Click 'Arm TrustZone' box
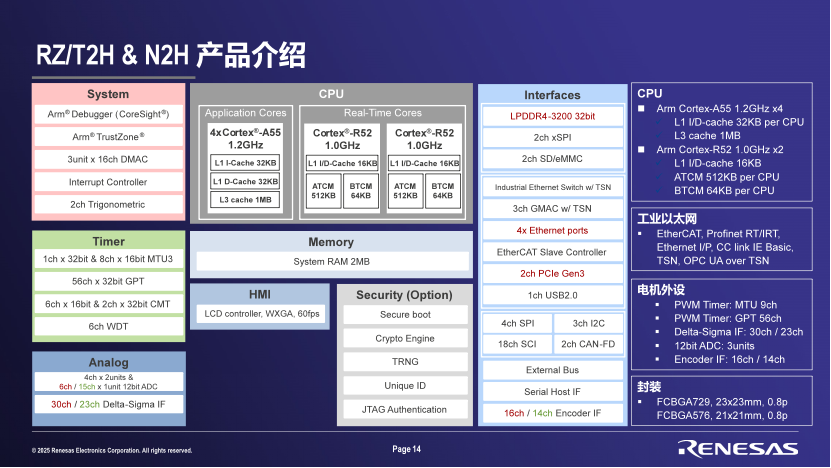 [x=108, y=137]
